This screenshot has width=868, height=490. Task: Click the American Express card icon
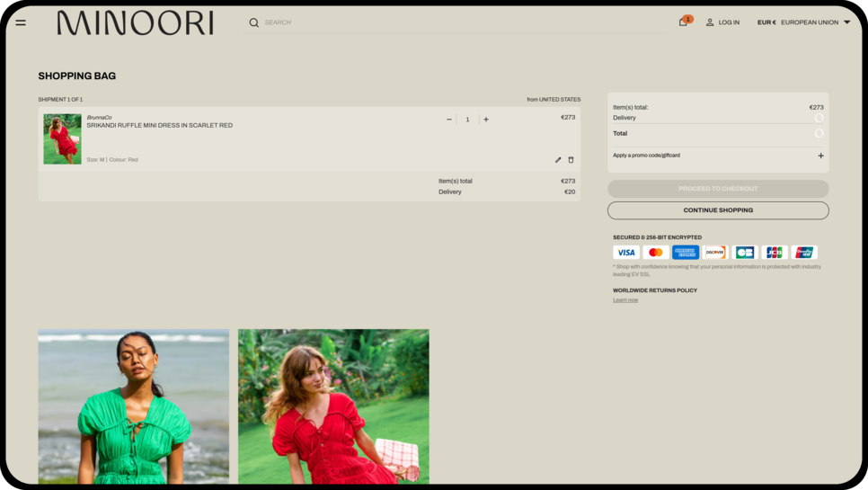(x=686, y=253)
